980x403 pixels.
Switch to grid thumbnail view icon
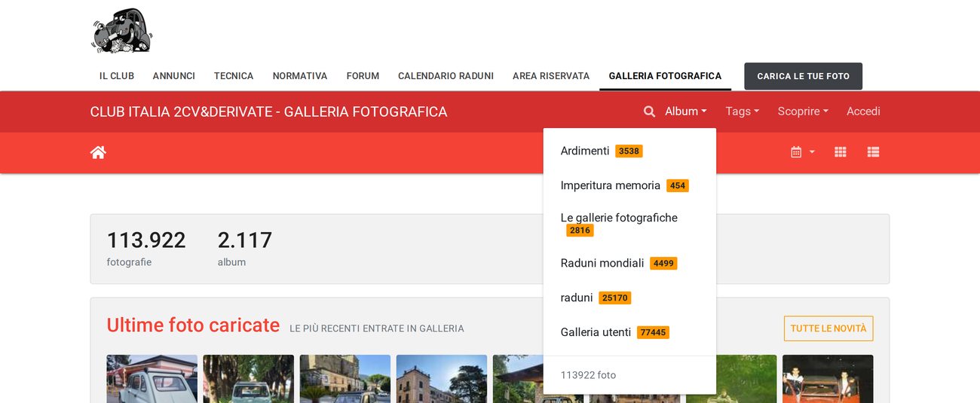[841, 152]
